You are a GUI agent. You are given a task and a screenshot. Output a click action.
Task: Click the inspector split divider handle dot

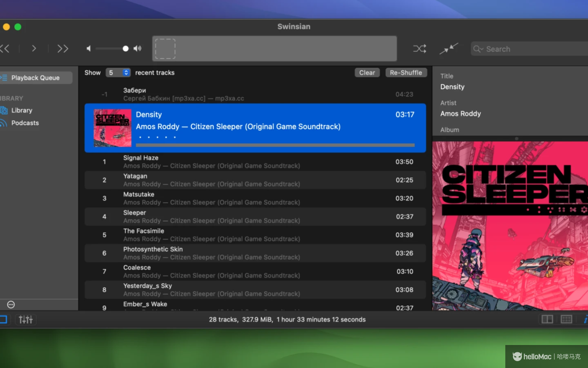(x=517, y=138)
